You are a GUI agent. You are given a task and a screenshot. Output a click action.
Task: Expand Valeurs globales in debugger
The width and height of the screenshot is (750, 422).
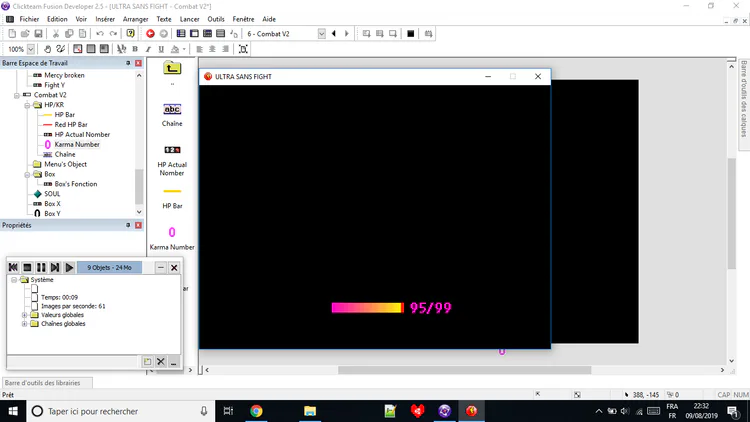[24, 315]
